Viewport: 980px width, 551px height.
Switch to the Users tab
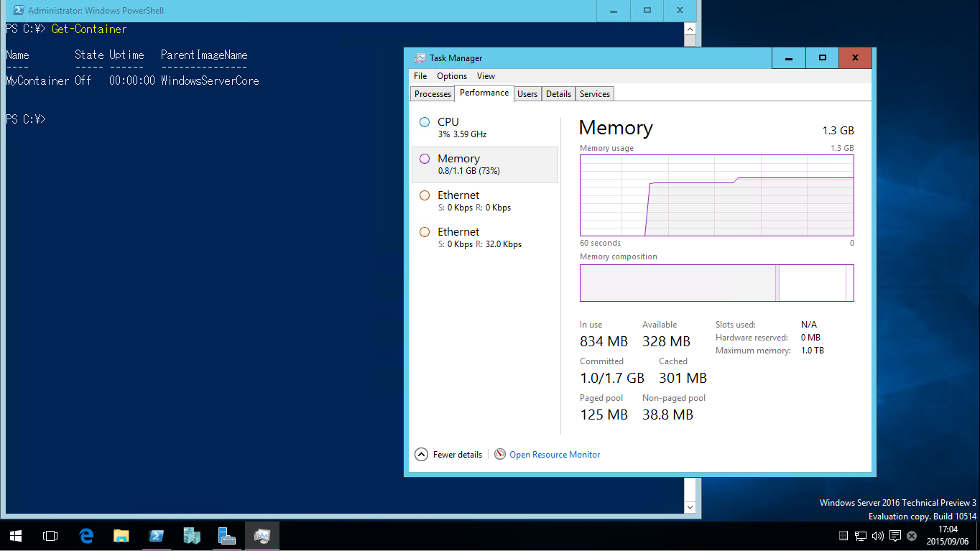click(x=527, y=94)
